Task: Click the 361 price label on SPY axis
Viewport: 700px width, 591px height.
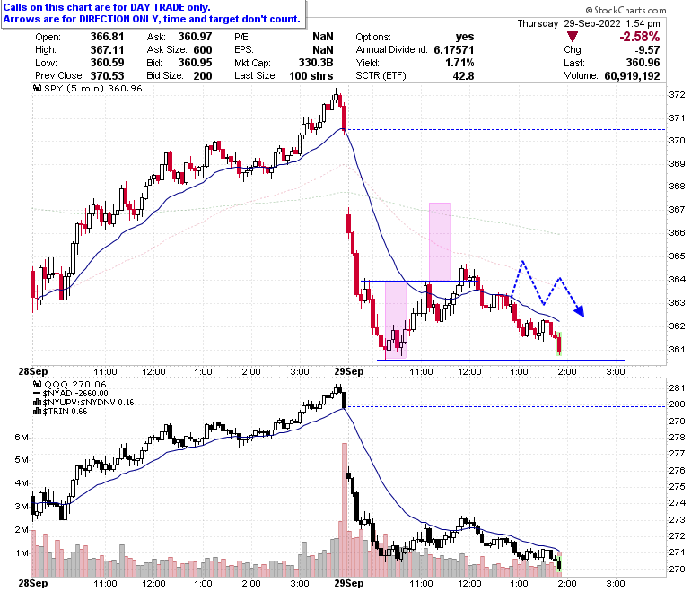Action: (x=677, y=349)
